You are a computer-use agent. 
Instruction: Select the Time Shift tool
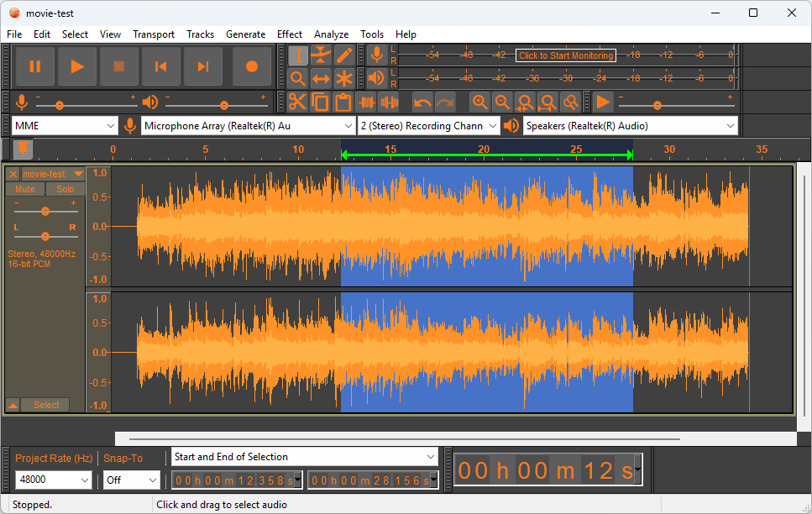point(321,79)
